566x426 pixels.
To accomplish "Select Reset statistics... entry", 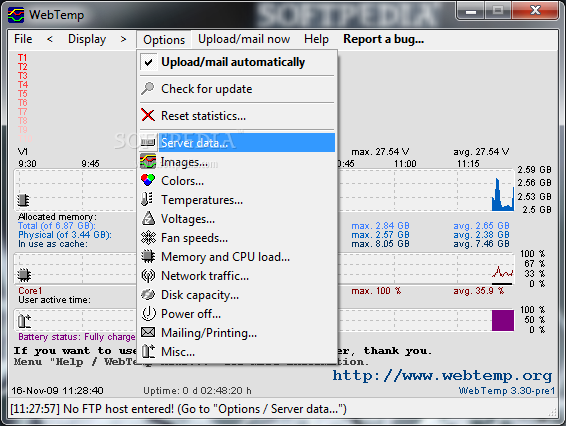I will coord(237,116).
